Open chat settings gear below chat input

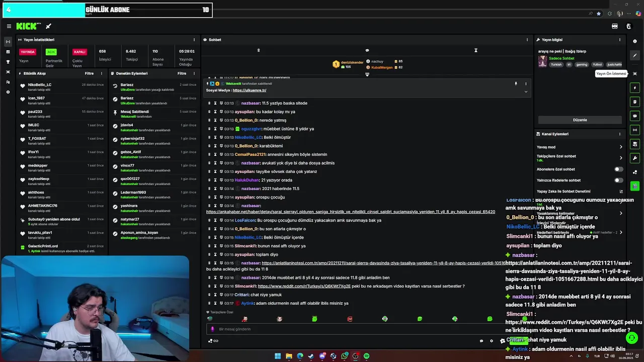pos(492,341)
